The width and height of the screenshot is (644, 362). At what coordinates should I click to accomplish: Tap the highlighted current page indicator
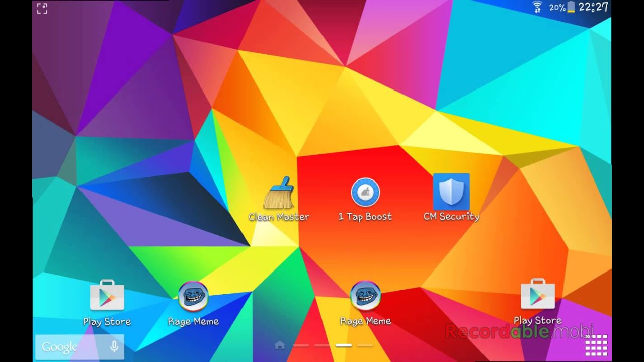(343, 345)
